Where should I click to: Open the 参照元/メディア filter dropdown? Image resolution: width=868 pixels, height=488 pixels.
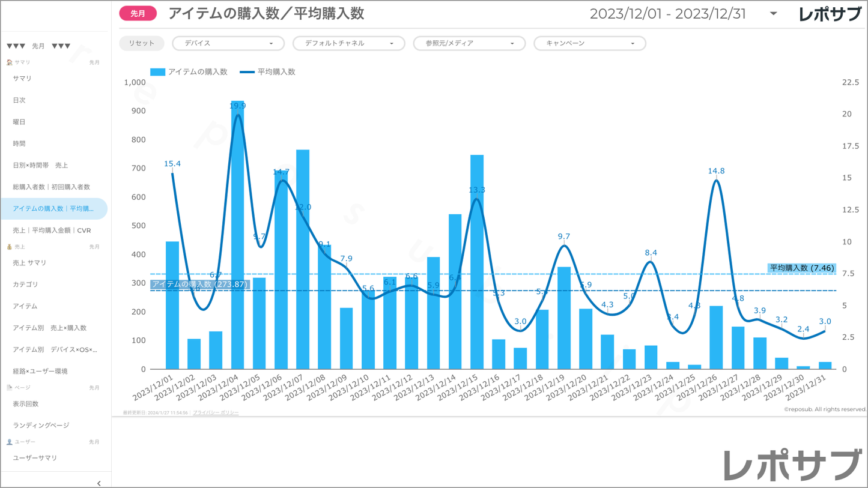(x=469, y=43)
